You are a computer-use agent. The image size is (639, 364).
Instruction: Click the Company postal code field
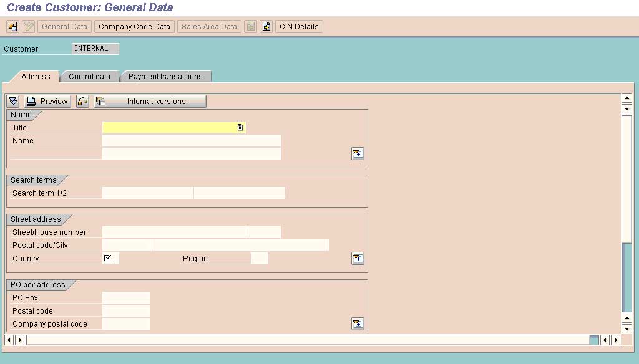pyautogui.click(x=126, y=323)
